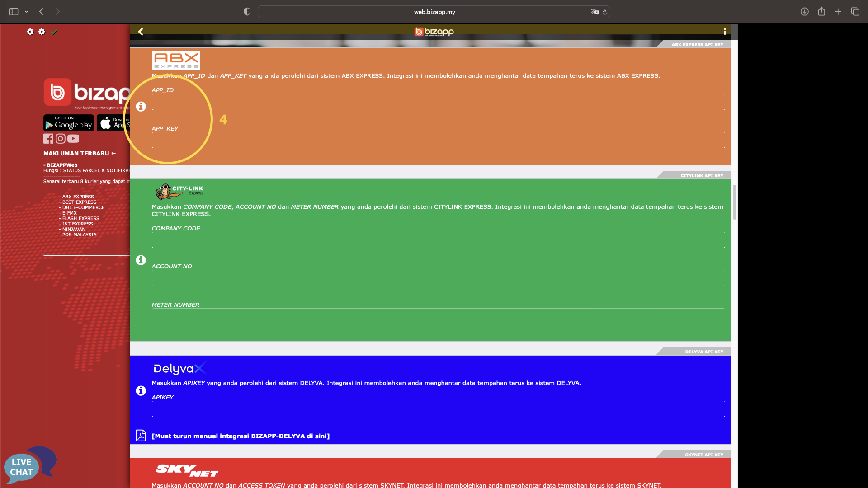The height and width of the screenshot is (488, 868).
Task: Click the page vertical scrollbar thumb
Action: (x=735, y=202)
